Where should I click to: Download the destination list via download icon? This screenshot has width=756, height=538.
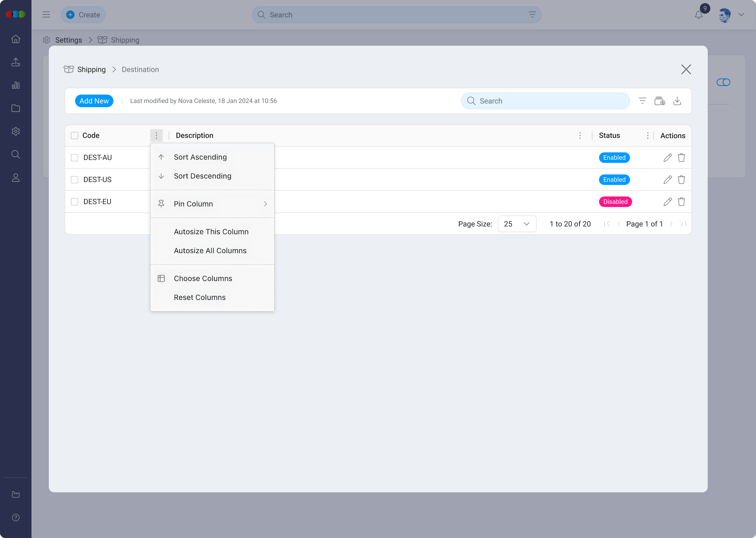point(677,101)
